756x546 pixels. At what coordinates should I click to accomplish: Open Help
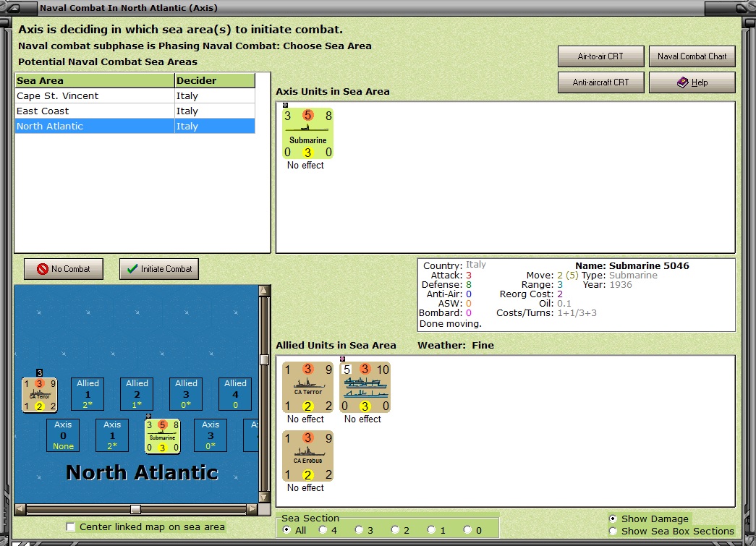pyautogui.click(x=692, y=82)
